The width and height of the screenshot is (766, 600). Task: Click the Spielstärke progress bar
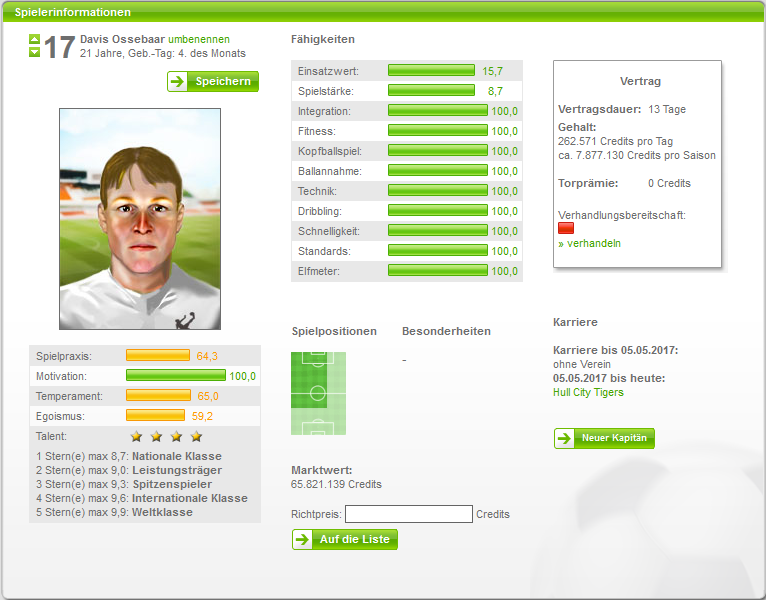click(x=431, y=90)
